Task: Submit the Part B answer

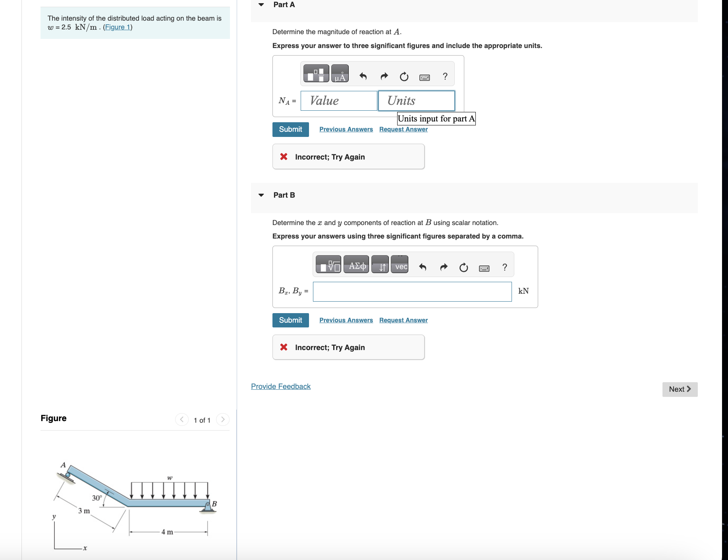Action: 290,320
